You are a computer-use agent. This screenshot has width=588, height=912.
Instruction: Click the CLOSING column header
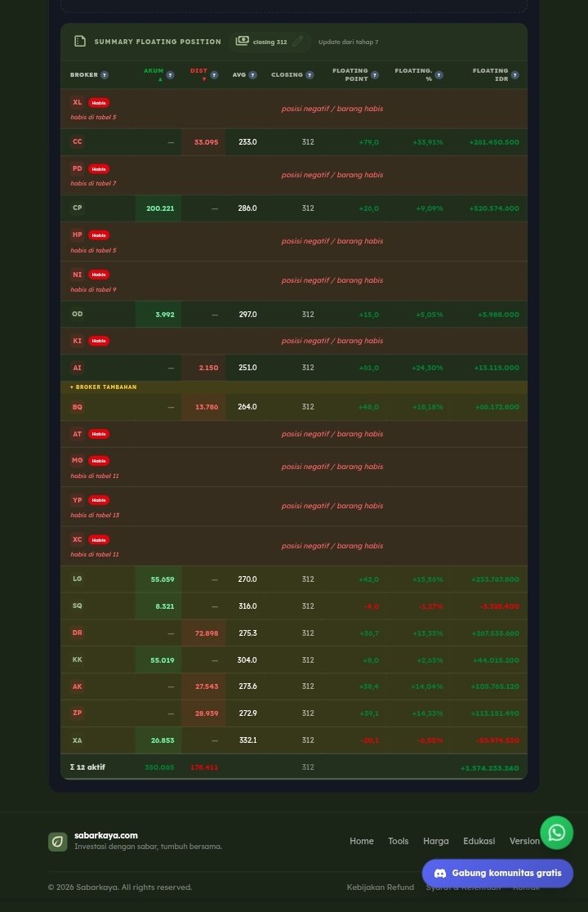[x=287, y=75]
